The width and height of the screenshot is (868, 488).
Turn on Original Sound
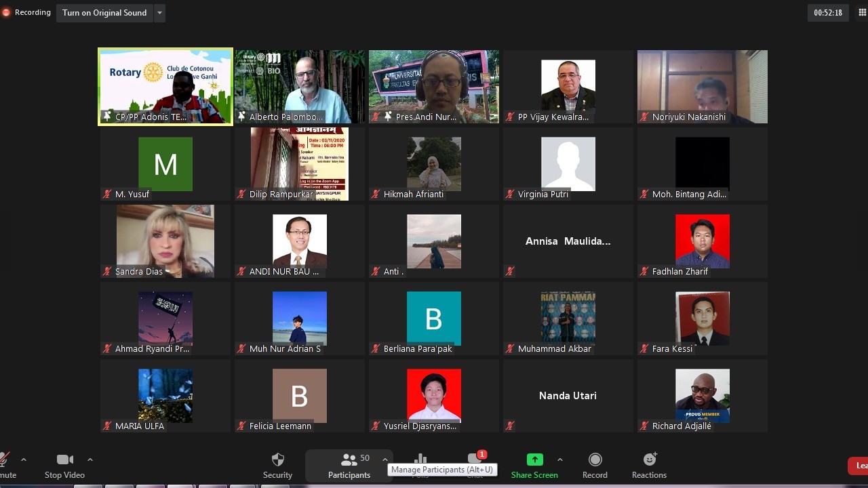[x=104, y=13]
